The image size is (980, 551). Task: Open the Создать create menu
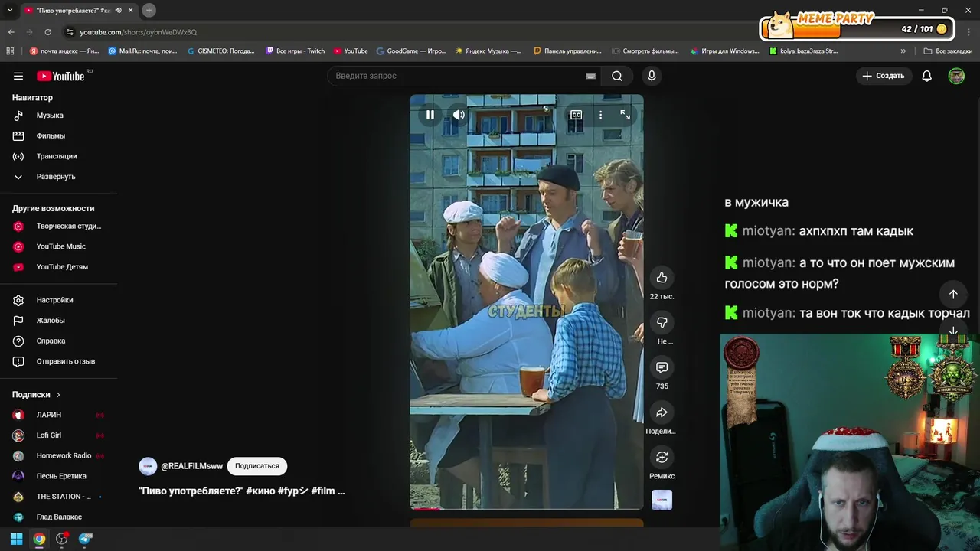pos(883,76)
